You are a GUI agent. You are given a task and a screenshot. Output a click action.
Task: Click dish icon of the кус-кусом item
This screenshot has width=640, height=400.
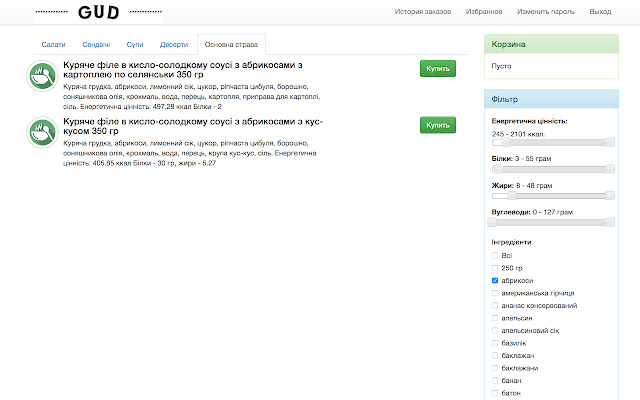tap(42, 132)
